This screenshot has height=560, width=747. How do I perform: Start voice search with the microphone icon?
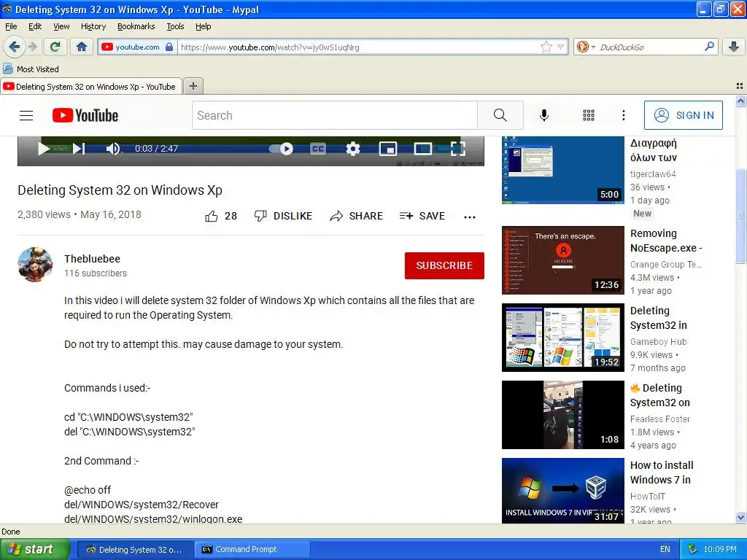544,115
